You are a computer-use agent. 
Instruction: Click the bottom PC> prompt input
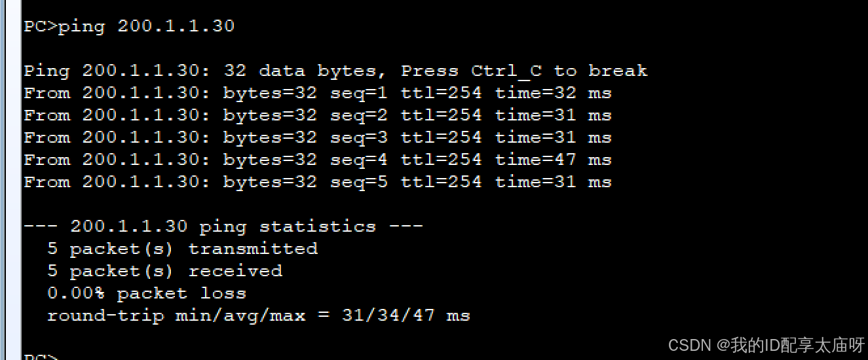41,357
